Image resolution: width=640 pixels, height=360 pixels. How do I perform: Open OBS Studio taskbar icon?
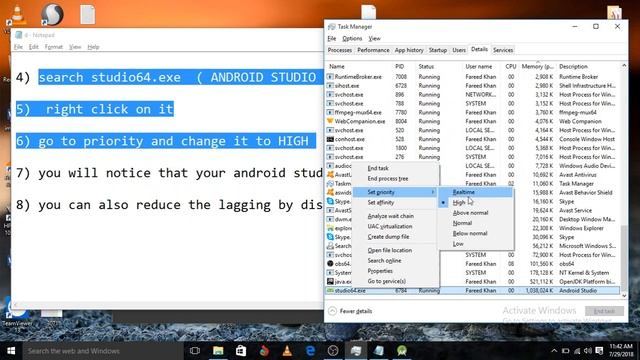click(333, 351)
